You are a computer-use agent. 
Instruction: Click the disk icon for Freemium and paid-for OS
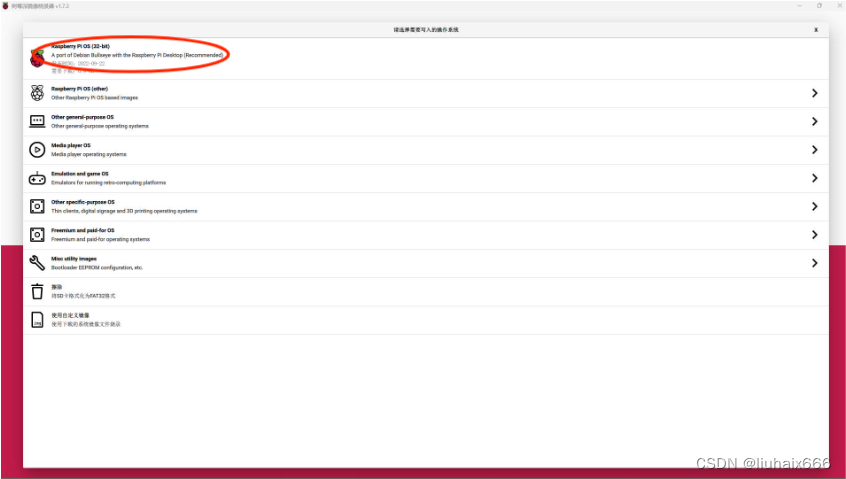(x=37, y=235)
